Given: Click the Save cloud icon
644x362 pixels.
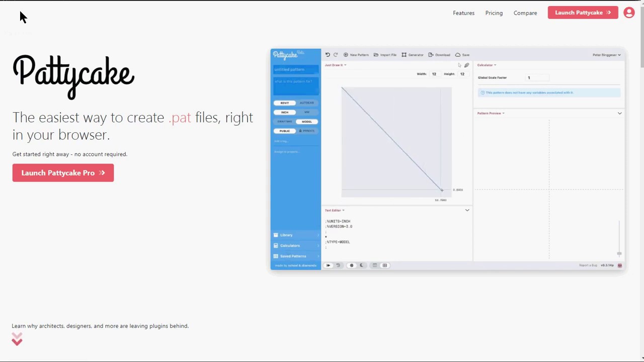Looking at the screenshot, I should click(457, 55).
